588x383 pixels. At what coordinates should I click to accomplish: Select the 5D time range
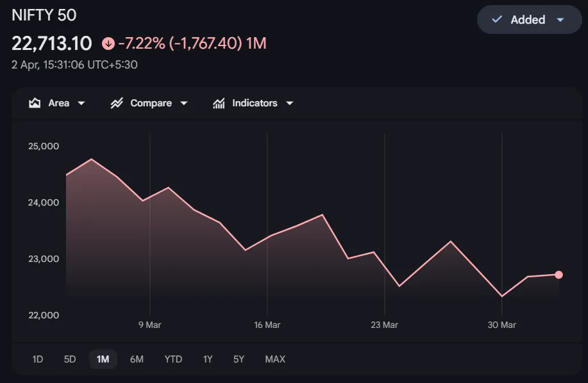pyautogui.click(x=70, y=359)
